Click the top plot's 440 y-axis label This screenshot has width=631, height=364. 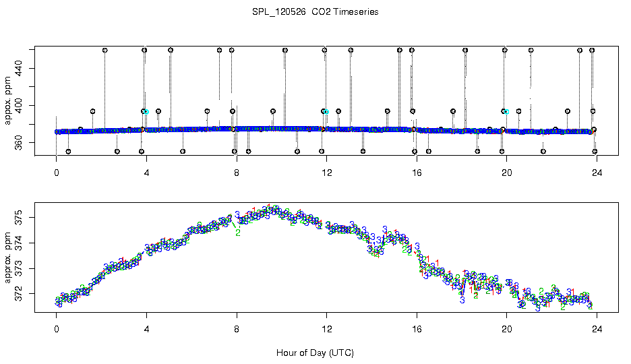point(19,68)
